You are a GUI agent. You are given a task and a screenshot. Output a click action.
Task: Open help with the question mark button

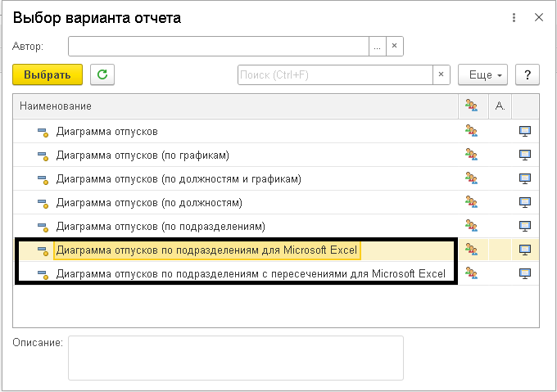[528, 74]
